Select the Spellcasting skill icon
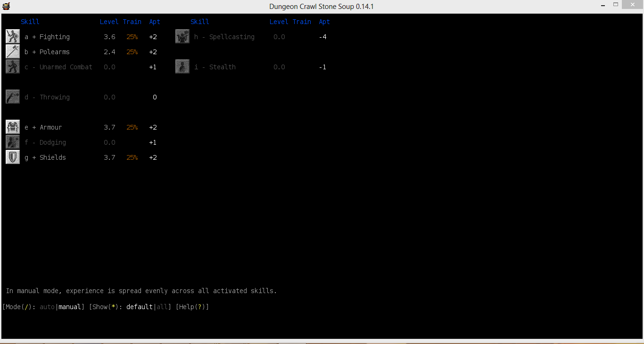 tap(182, 37)
